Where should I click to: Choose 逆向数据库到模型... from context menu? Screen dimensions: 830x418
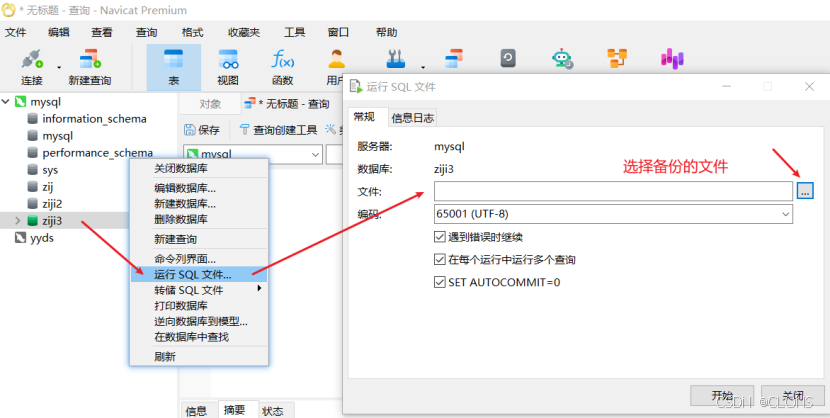point(199,321)
